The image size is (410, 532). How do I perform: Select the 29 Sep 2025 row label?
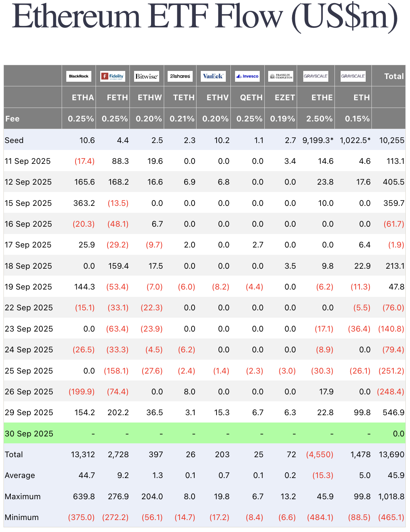pos(29,412)
